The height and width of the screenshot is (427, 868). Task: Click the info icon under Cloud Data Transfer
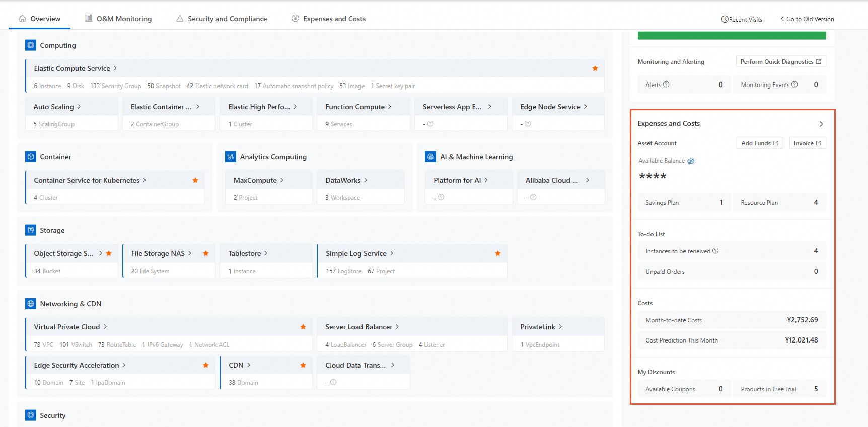[x=333, y=382]
